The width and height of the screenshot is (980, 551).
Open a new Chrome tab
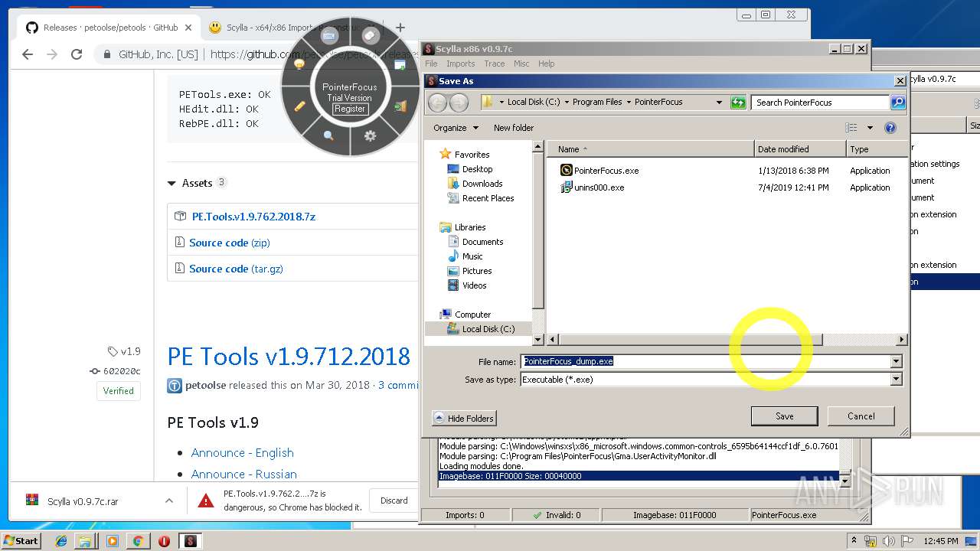pyautogui.click(x=400, y=28)
